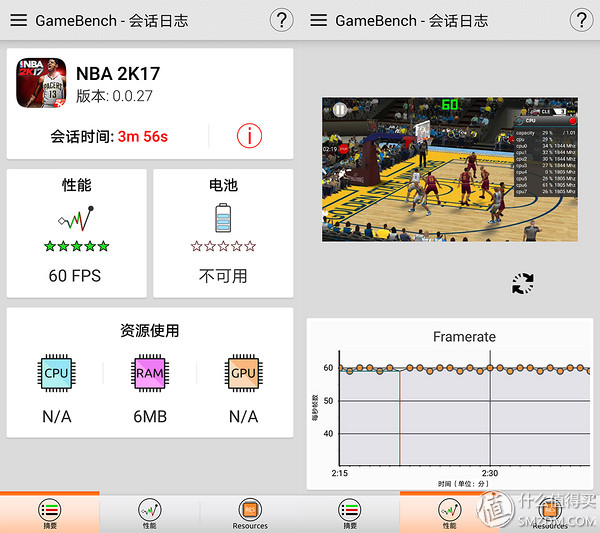Tap the 60 FPS value

75,276
